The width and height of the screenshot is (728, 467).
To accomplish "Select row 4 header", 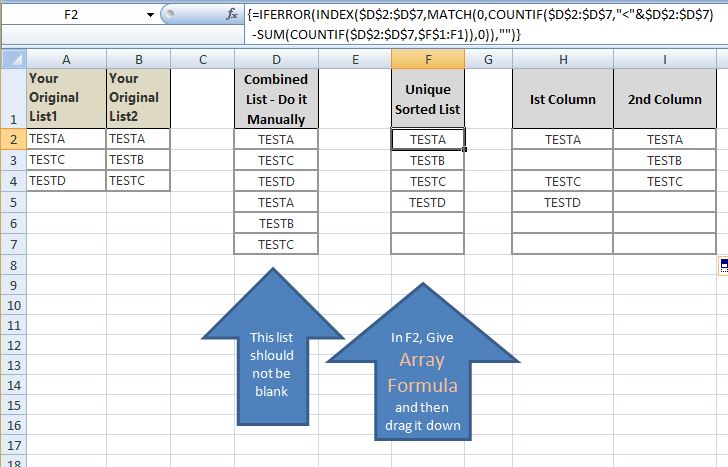I will tap(14, 181).
